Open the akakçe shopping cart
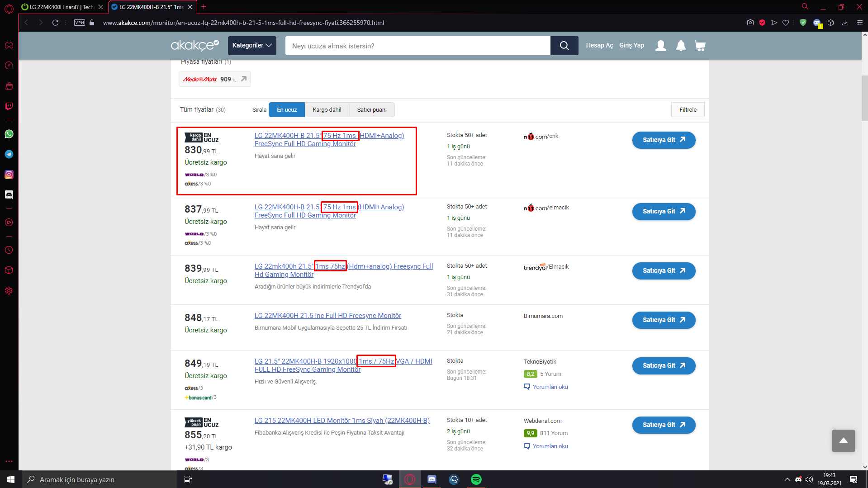 pyautogui.click(x=700, y=46)
